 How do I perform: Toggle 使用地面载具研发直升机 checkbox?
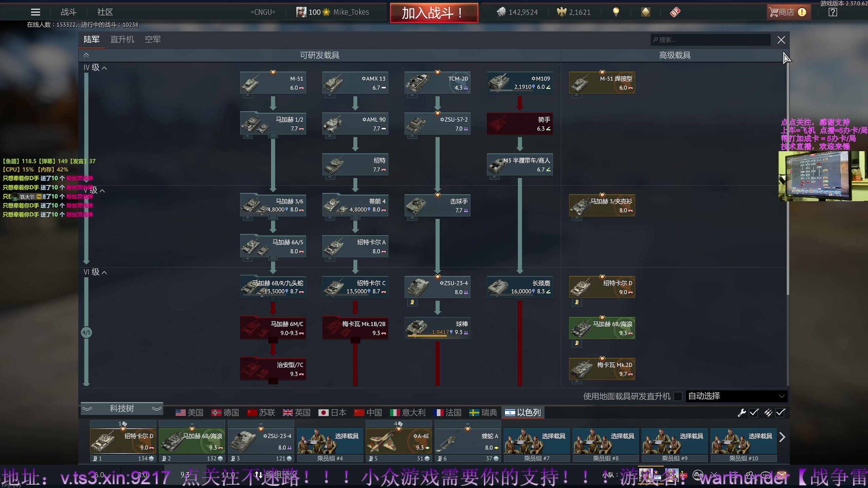(x=678, y=396)
